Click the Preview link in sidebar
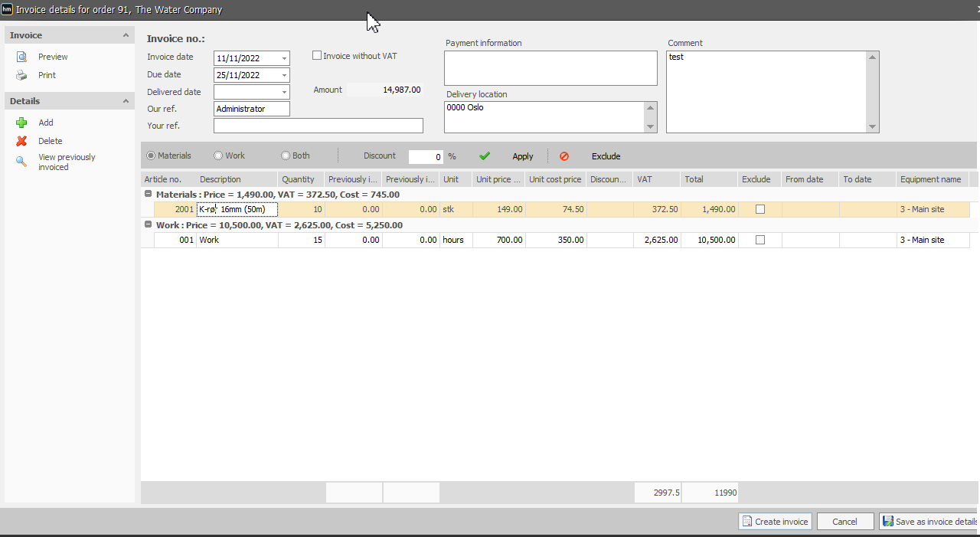 (x=53, y=57)
